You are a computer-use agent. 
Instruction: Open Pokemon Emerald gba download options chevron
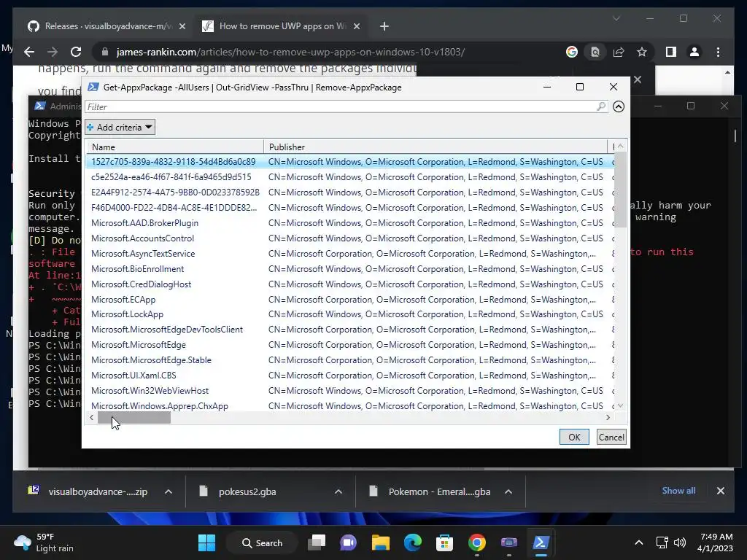(x=508, y=491)
